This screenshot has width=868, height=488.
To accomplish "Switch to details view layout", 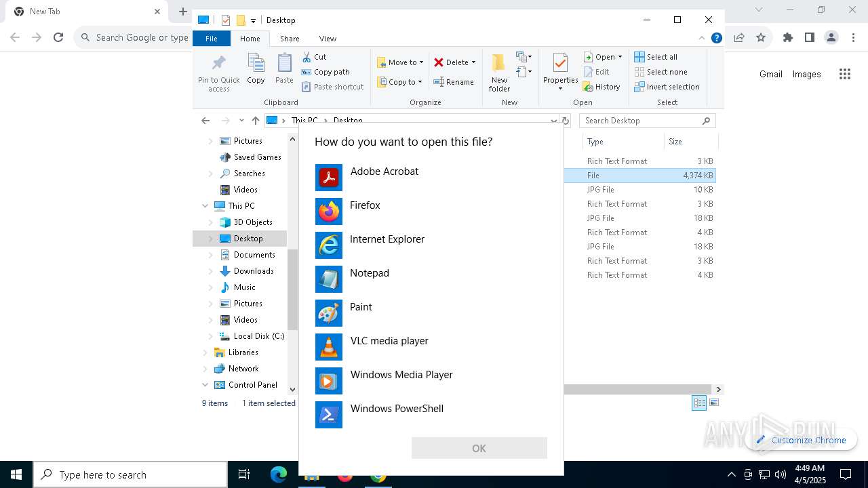I will [699, 403].
